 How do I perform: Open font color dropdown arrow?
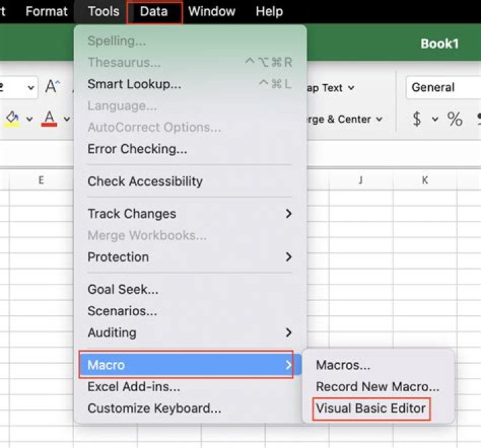[x=67, y=119]
